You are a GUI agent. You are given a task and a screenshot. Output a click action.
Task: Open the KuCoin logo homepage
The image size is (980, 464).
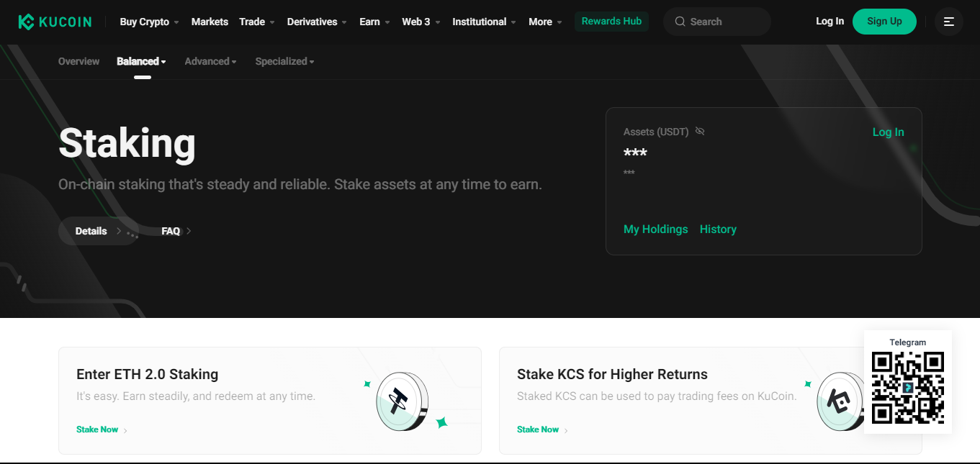pyautogui.click(x=55, y=22)
